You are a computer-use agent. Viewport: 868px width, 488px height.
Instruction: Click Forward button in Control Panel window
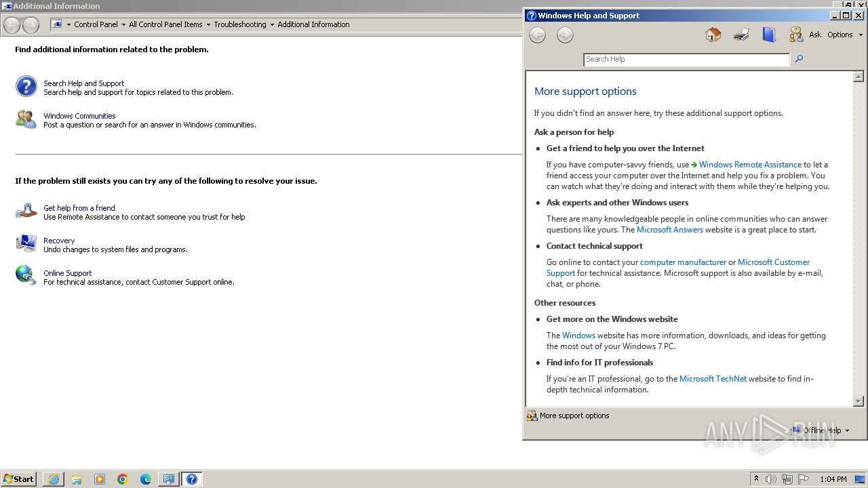tap(31, 25)
